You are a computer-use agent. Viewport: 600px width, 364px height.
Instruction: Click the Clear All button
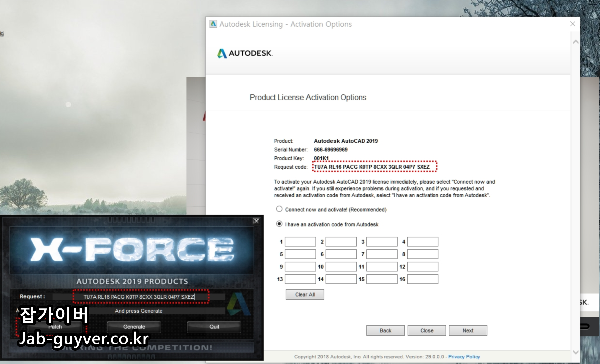coord(305,294)
